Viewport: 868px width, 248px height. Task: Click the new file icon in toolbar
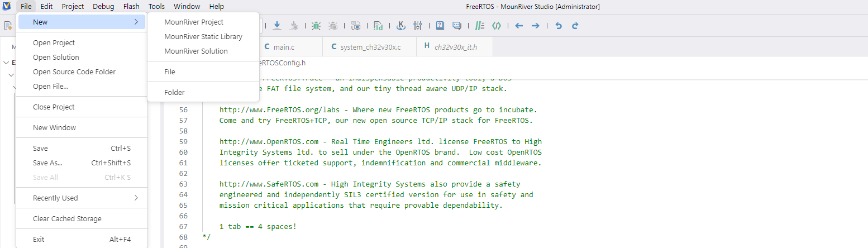pos(8,26)
